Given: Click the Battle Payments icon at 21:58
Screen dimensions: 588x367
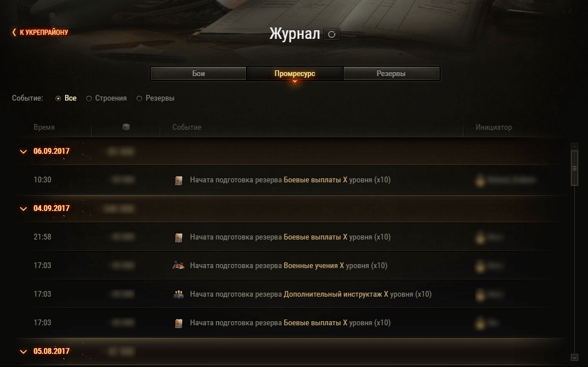Looking at the screenshot, I should click(179, 237).
